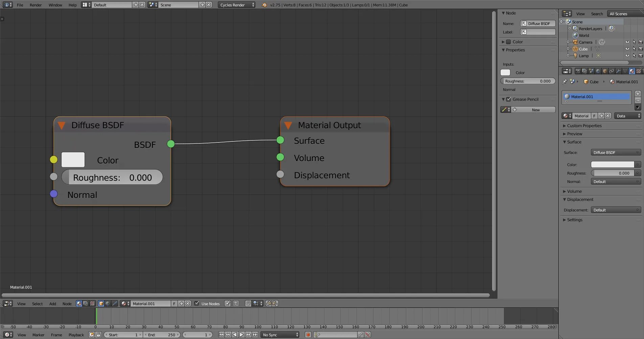Expand the Preview panel
The image size is (644, 339).
point(574,134)
